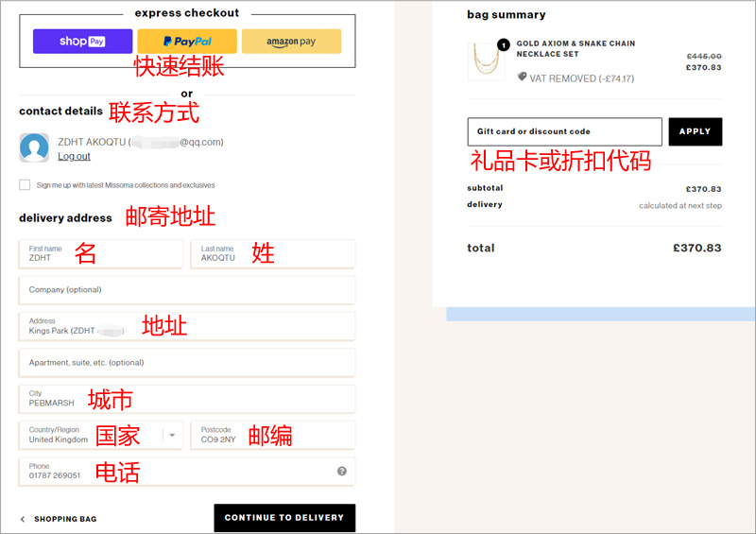Edit the Phone number field
Screen dimensions: 756x534
[x=187, y=472]
